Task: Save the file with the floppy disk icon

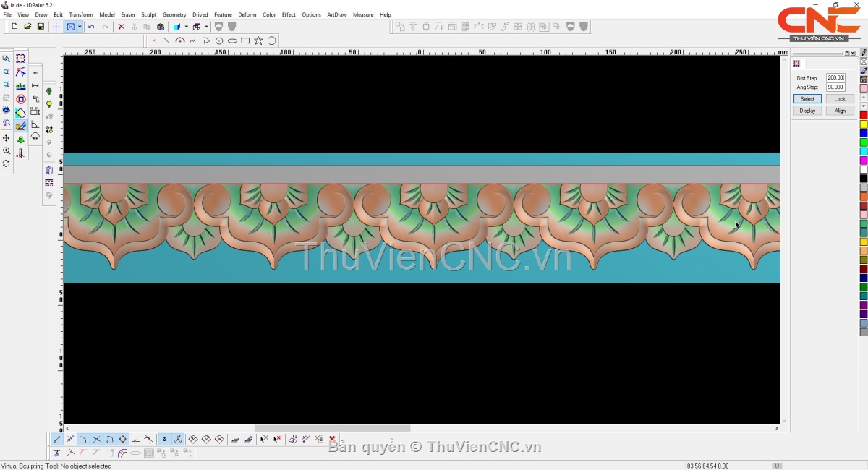Action: [41, 27]
